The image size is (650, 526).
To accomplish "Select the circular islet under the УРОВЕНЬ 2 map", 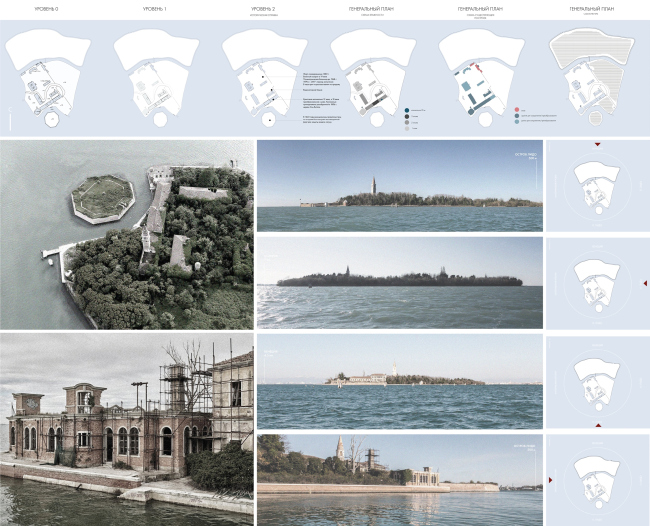I will pyautogui.click(x=266, y=120).
